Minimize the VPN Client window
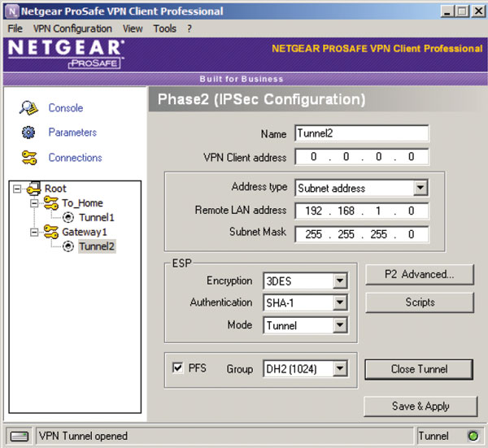The image size is (488, 448). click(x=447, y=12)
